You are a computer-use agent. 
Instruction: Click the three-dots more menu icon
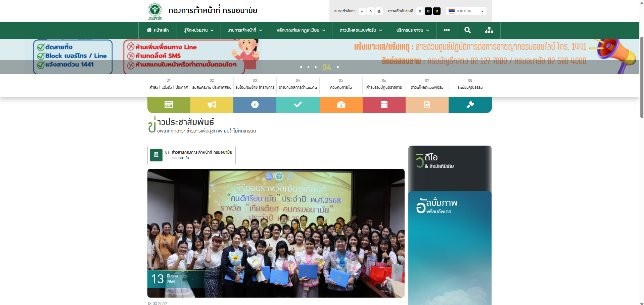click(447, 30)
